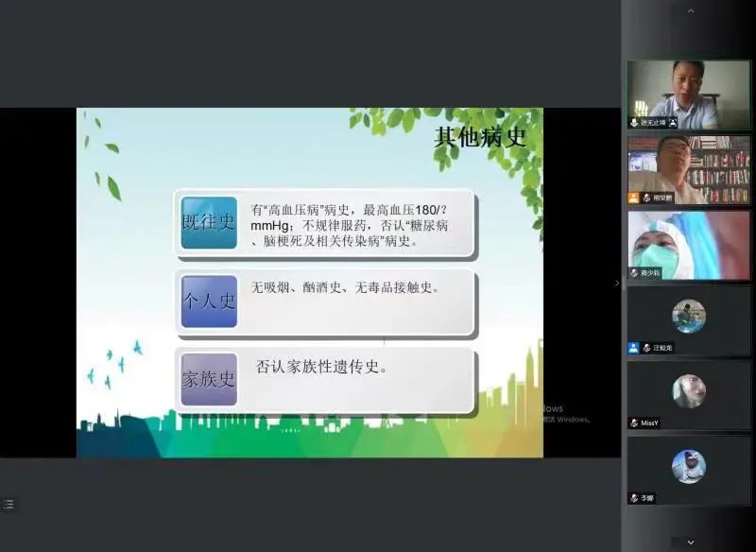The image size is (756, 552).
Task: Click the screen-share icon on first video
Action: [673, 123]
